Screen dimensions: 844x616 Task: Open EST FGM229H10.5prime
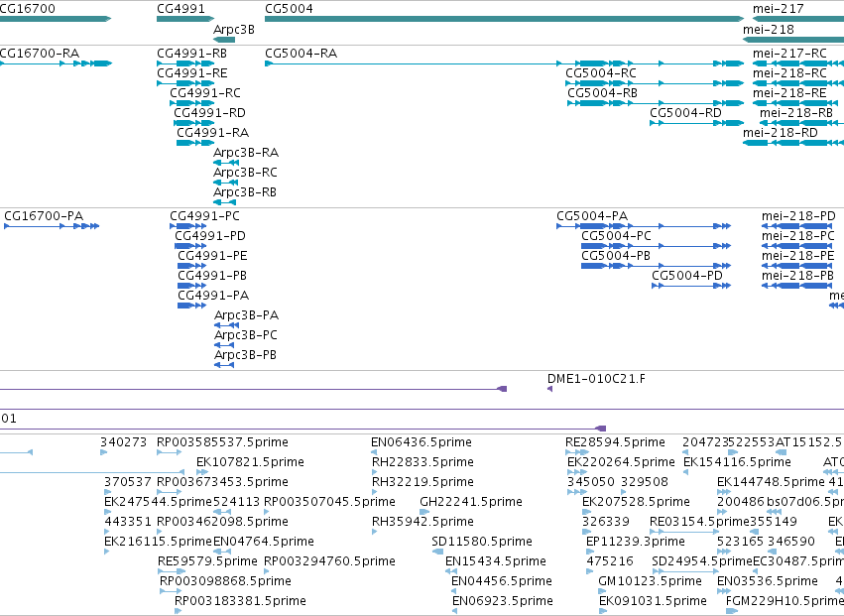pos(784,601)
